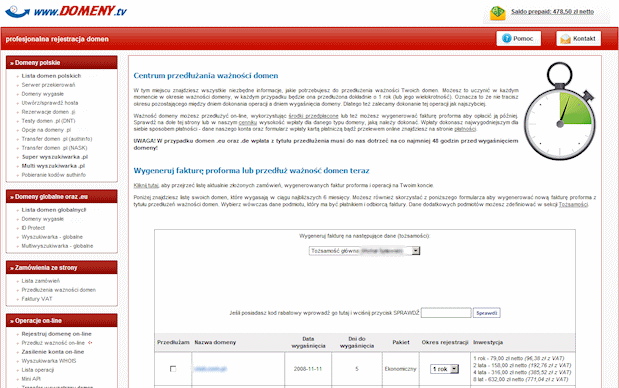The image size is (619, 388).
Task: Click the expiry date 2008-11-11 cell
Action: click(308, 369)
